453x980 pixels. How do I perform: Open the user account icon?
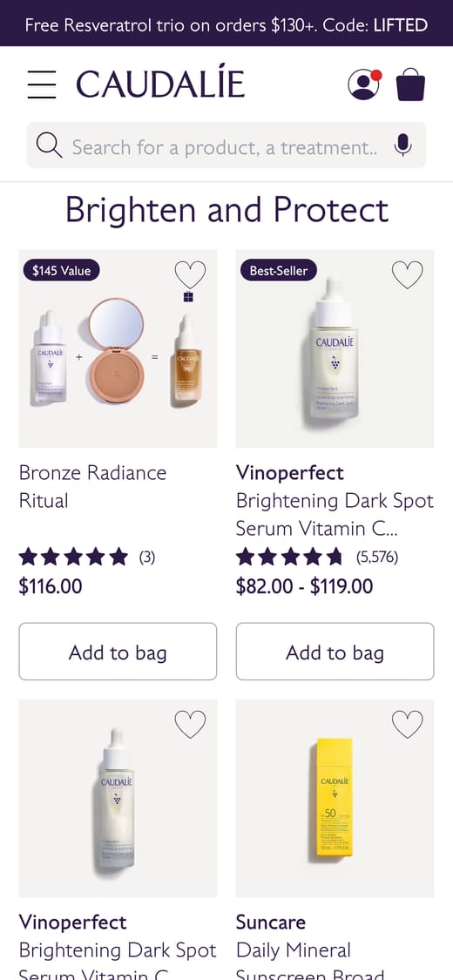[x=364, y=84]
